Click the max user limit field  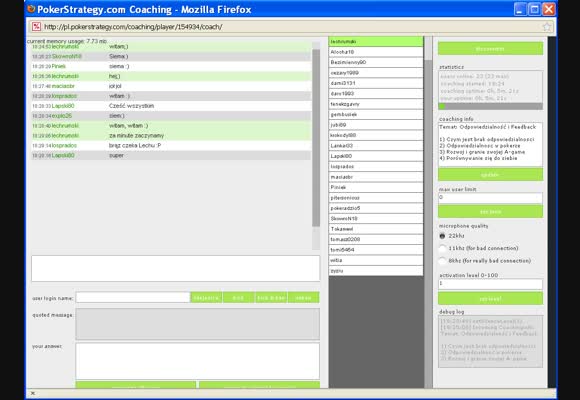click(x=490, y=198)
